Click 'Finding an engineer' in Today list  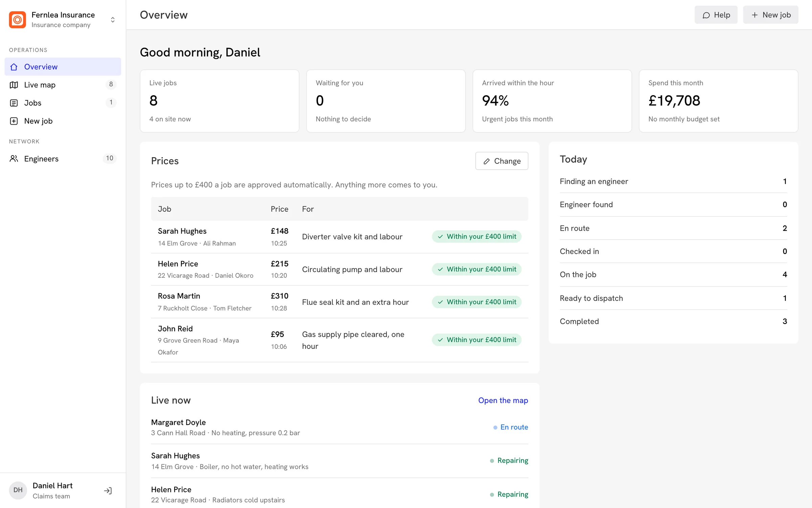(673, 182)
